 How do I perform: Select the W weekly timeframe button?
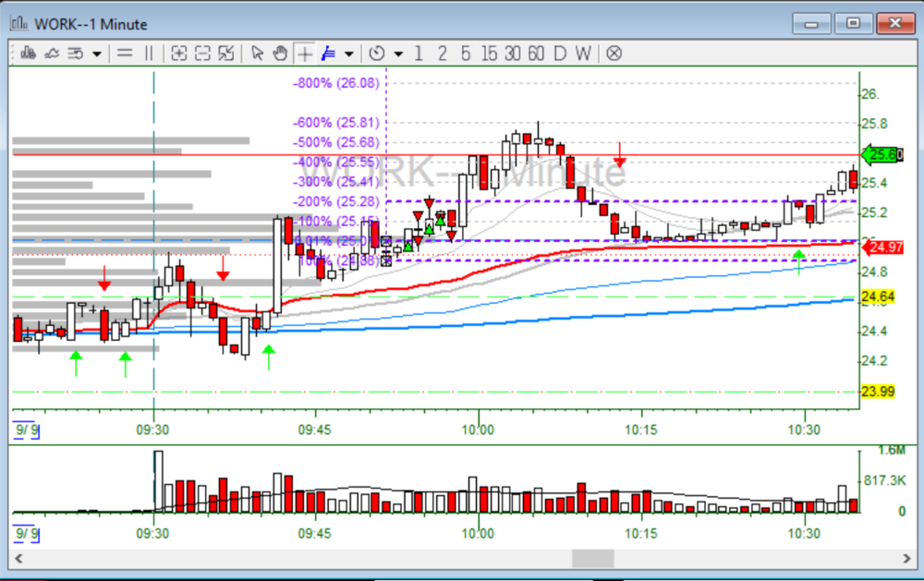click(582, 54)
